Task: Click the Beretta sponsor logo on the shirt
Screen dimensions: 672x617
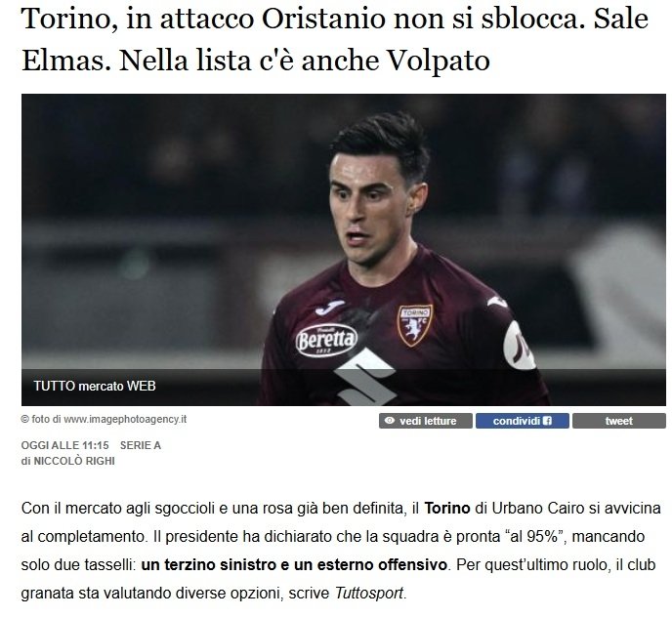Action: point(326,341)
